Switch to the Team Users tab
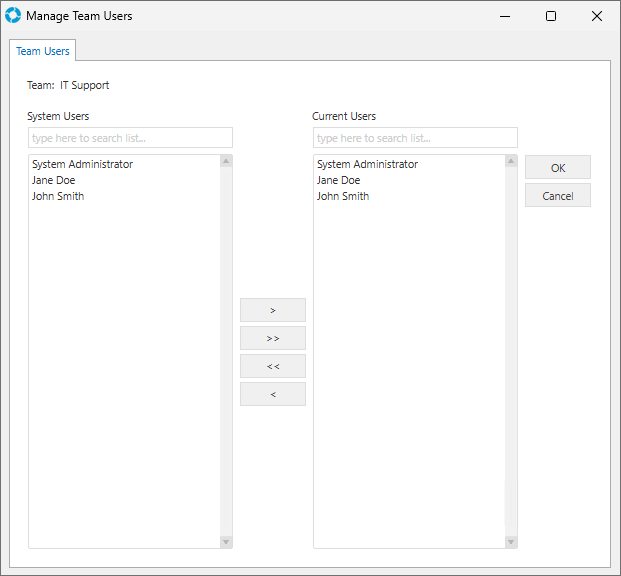The image size is (621, 576). pos(43,51)
